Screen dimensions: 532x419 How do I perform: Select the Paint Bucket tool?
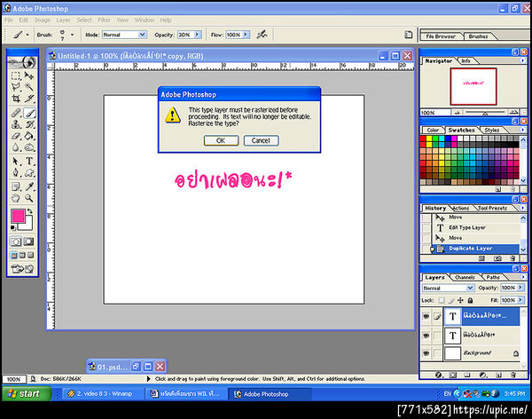pyautogui.click(x=29, y=136)
